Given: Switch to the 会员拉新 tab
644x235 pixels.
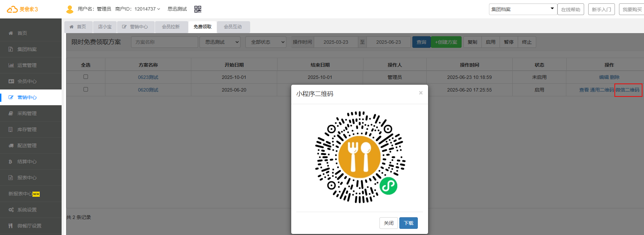Looking at the screenshot, I should point(171,27).
